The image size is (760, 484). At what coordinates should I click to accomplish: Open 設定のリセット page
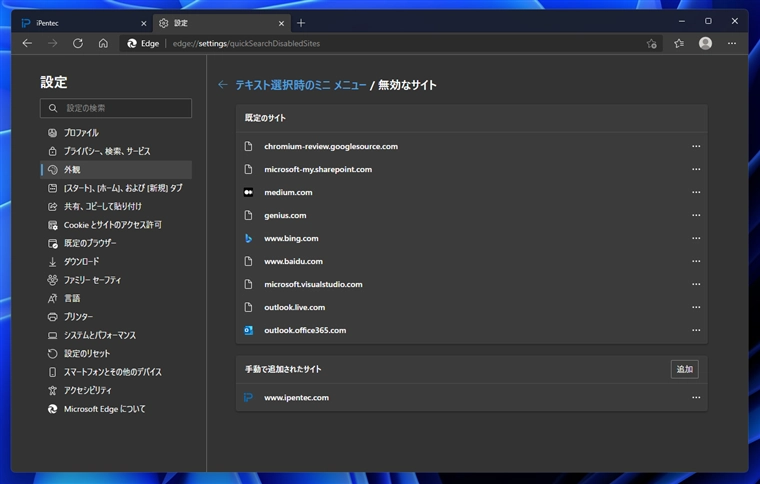[x=116, y=354]
